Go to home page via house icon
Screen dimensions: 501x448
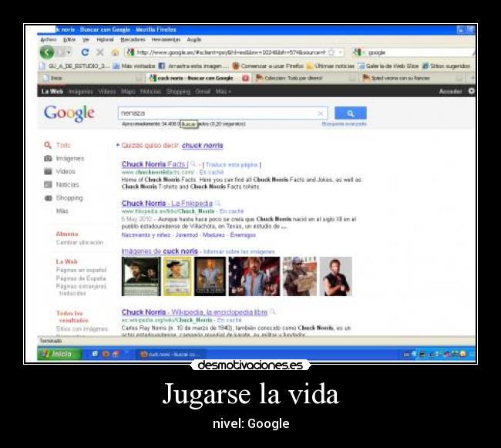[115, 52]
